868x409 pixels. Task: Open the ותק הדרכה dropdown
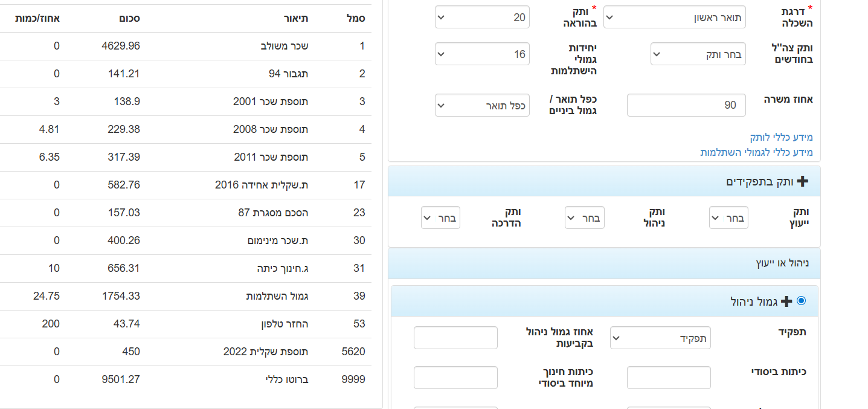click(x=440, y=218)
